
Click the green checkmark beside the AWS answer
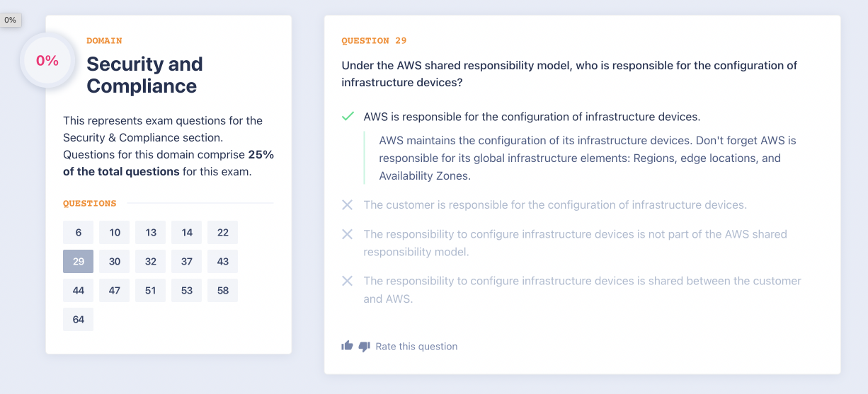coord(348,116)
